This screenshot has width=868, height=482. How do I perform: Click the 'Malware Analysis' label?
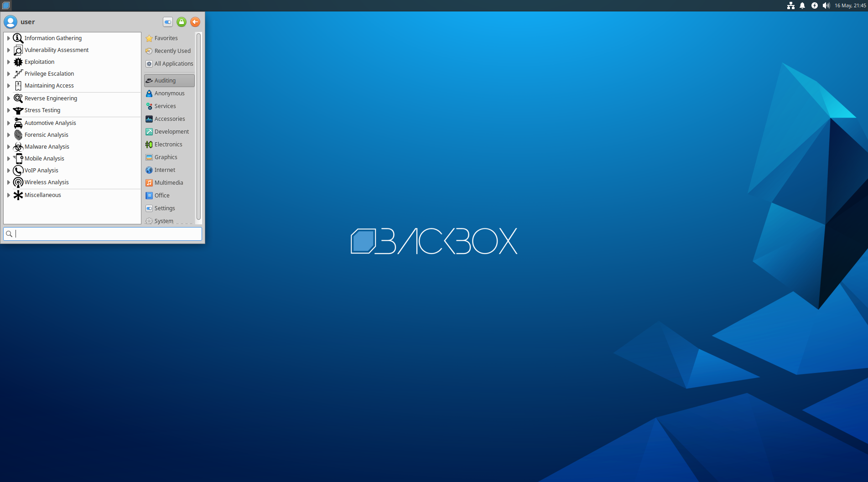[x=47, y=147]
